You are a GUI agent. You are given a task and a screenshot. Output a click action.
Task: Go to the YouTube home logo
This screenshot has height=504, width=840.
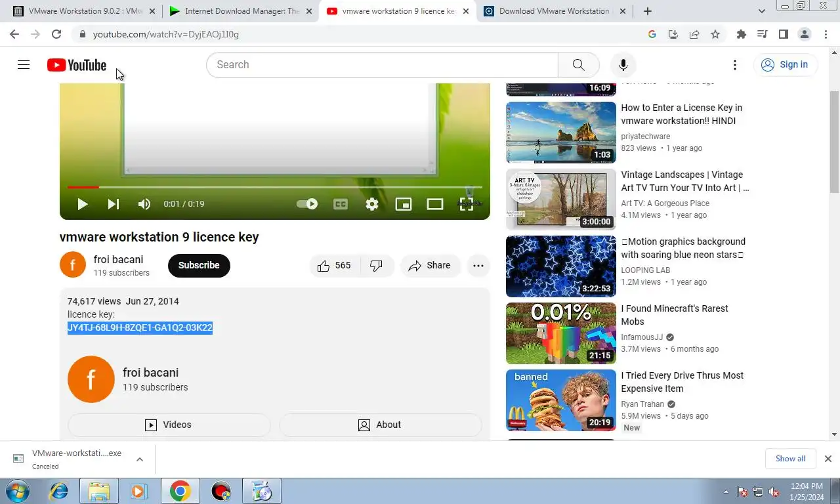[77, 65]
